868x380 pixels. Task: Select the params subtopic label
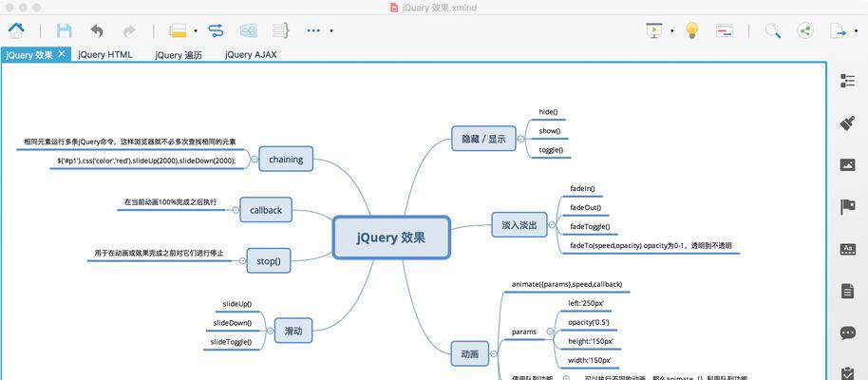[523, 332]
